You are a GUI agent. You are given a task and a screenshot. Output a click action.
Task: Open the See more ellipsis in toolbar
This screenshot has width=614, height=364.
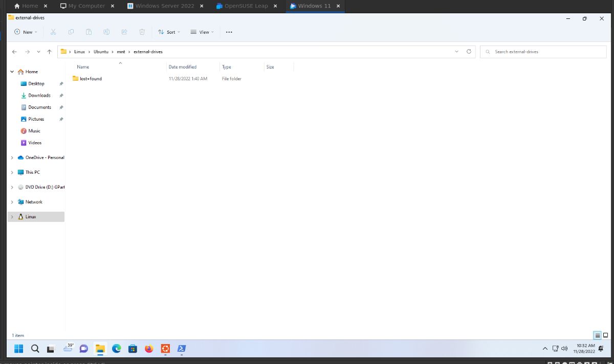point(229,32)
